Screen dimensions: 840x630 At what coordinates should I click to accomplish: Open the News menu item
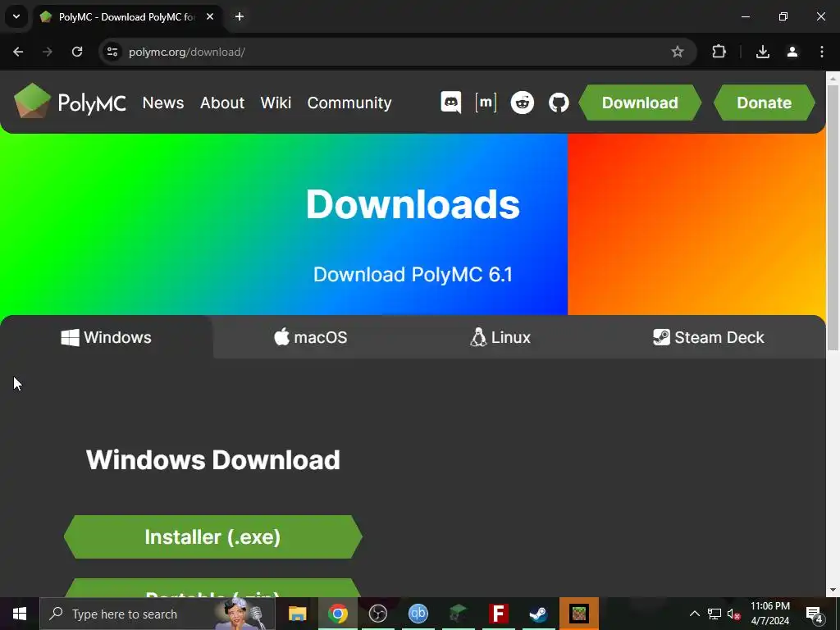tap(163, 103)
